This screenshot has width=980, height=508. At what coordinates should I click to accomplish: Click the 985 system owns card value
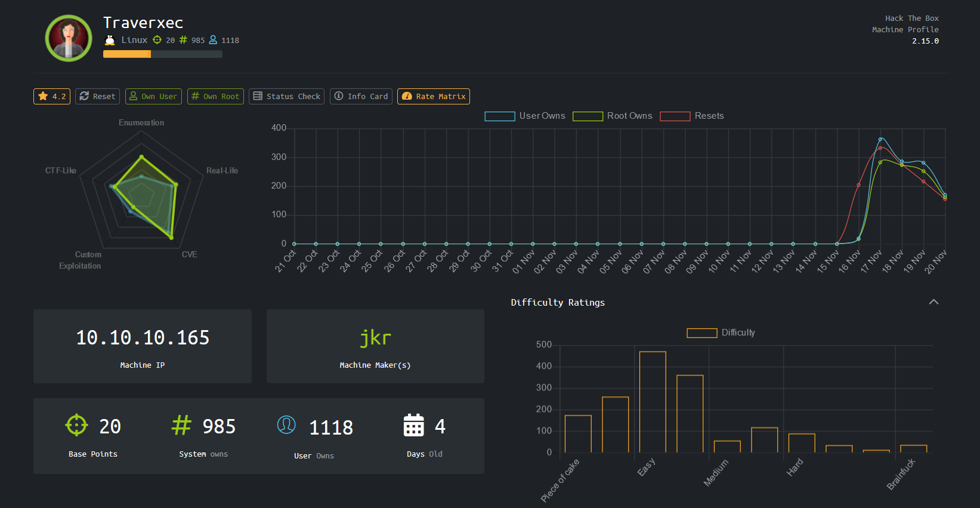[219, 426]
